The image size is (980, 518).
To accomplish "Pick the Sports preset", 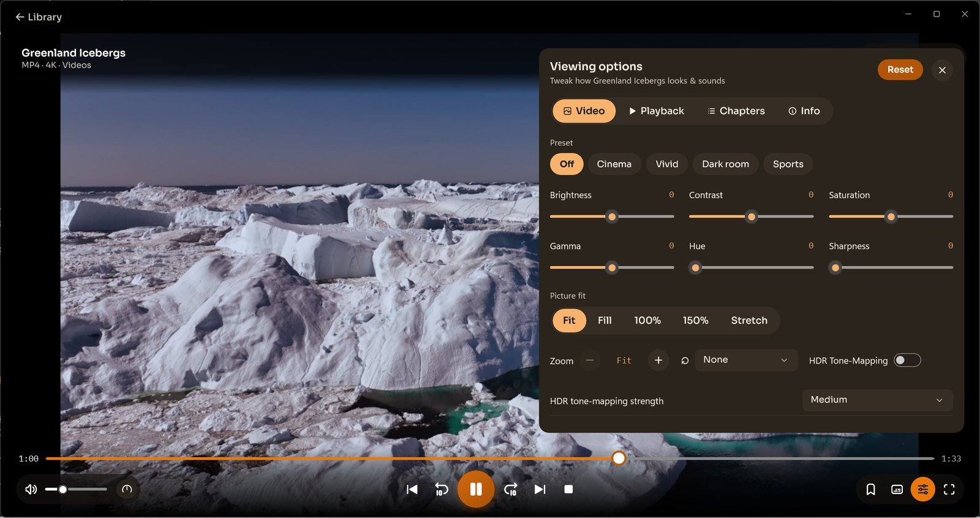I will coord(788,164).
